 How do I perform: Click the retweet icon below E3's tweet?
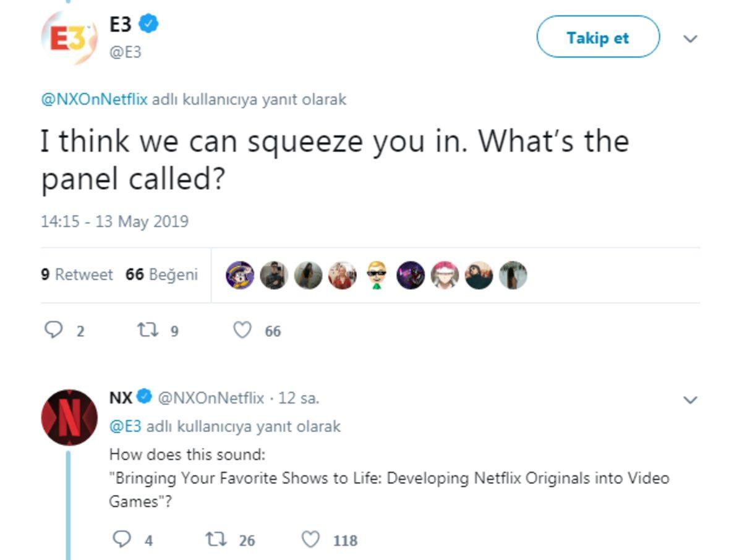149,330
